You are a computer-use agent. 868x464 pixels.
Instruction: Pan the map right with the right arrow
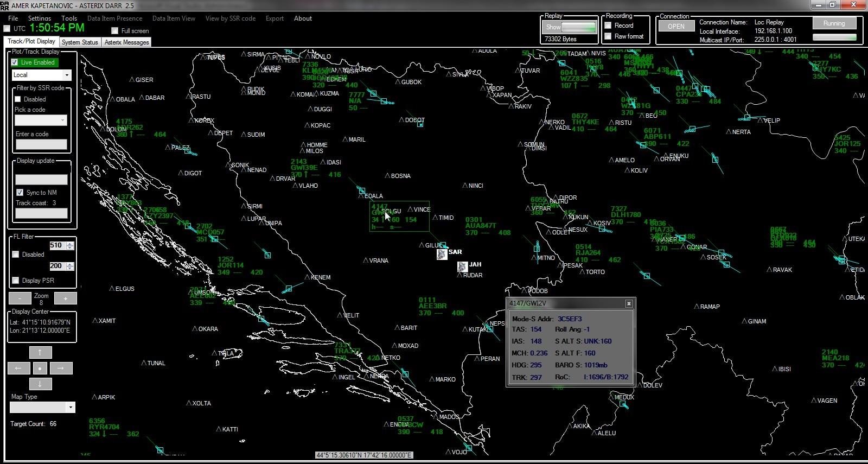[x=61, y=368]
